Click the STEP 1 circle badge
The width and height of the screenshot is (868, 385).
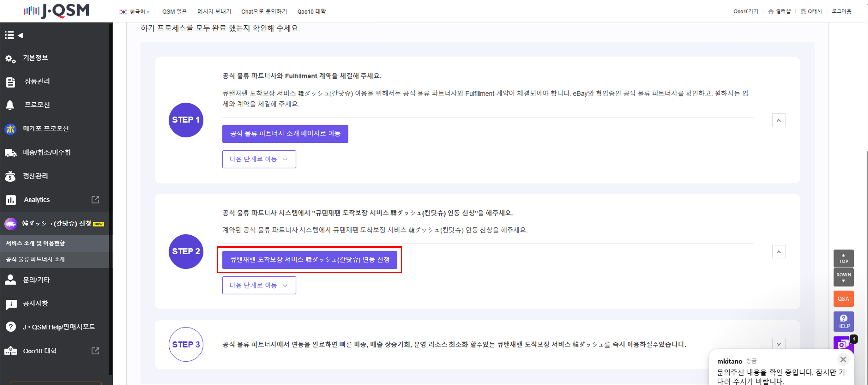[186, 120]
